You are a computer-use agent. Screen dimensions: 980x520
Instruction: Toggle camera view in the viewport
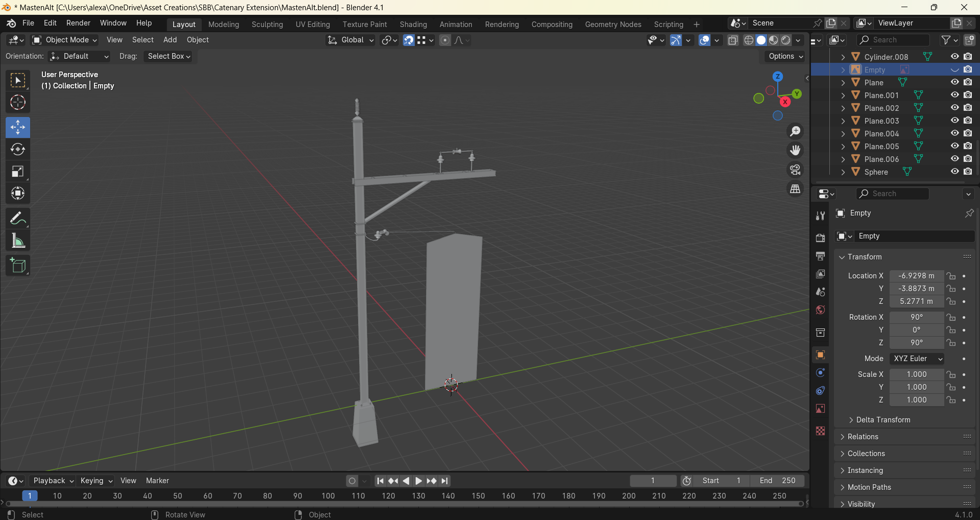point(795,170)
